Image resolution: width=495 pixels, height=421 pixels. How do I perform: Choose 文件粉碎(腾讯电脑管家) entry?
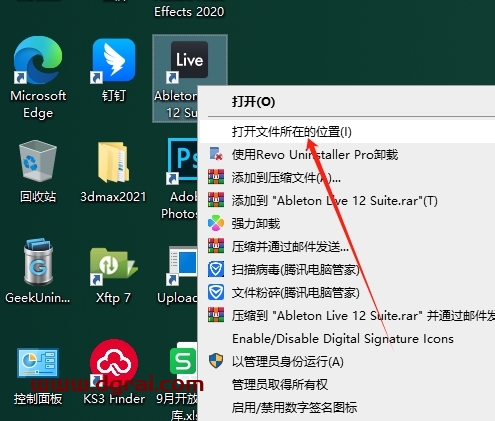coord(347,293)
